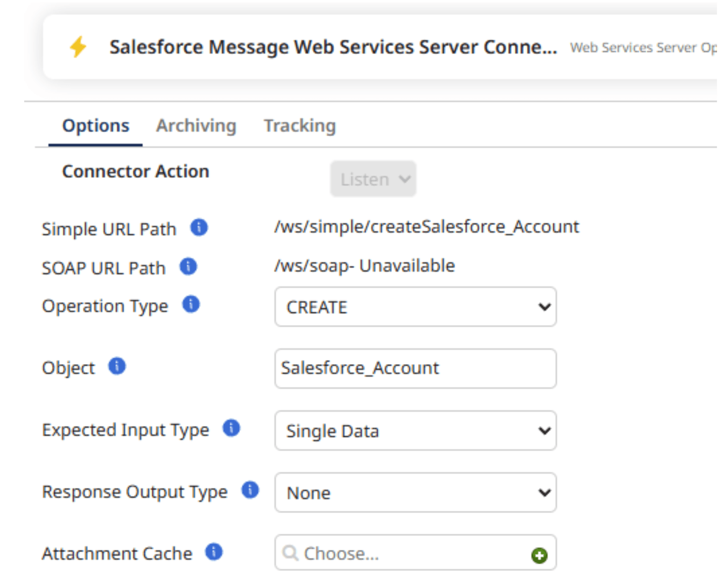Screen dimensions: 719x588
Task: Click the Attachment Cache Choose search field
Action: pyautogui.click(x=404, y=553)
